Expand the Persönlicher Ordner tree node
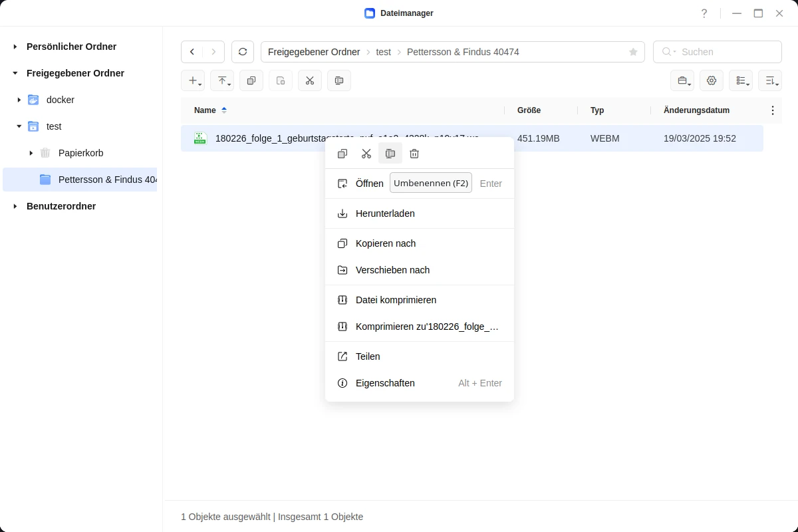798x532 pixels. click(x=15, y=47)
